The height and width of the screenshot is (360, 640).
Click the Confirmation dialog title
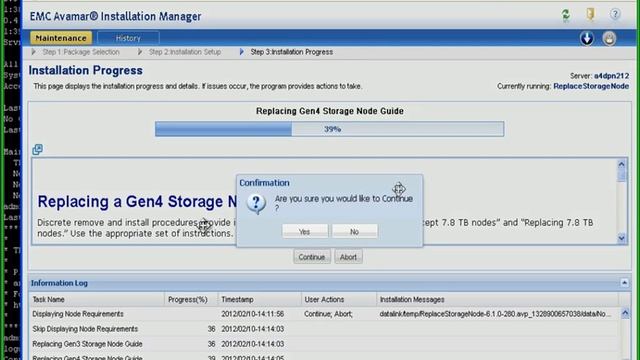coord(264,183)
